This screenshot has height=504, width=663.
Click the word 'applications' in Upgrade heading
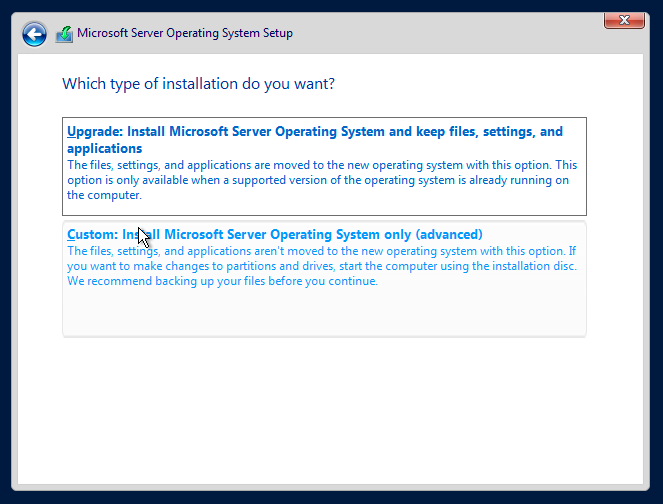104,148
